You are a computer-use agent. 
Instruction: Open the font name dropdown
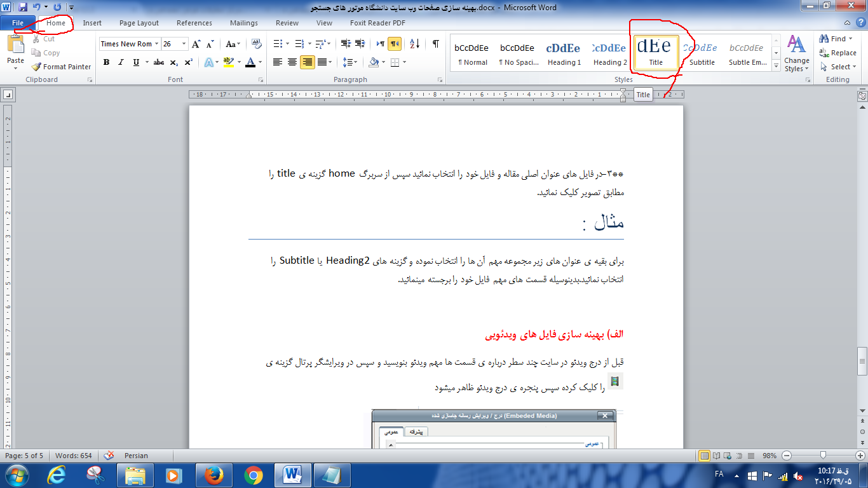156,44
